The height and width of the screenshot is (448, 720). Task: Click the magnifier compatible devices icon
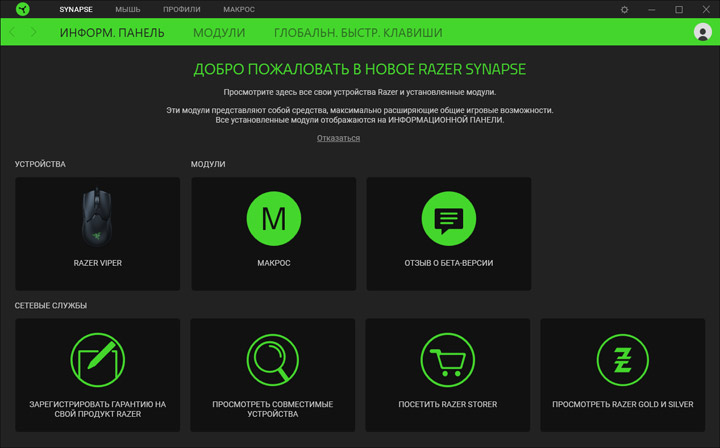[x=273, y=360]
